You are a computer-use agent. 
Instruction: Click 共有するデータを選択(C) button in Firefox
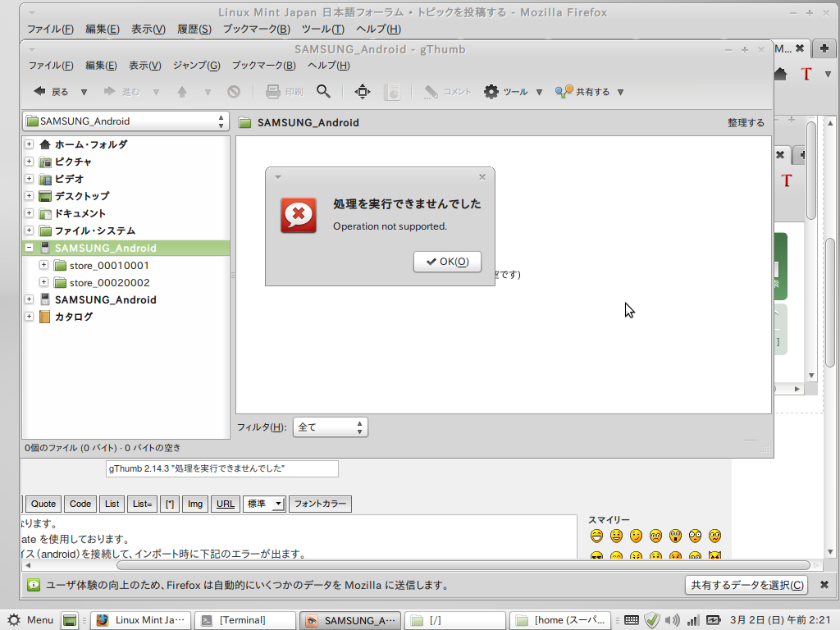(x=746, y=585)
